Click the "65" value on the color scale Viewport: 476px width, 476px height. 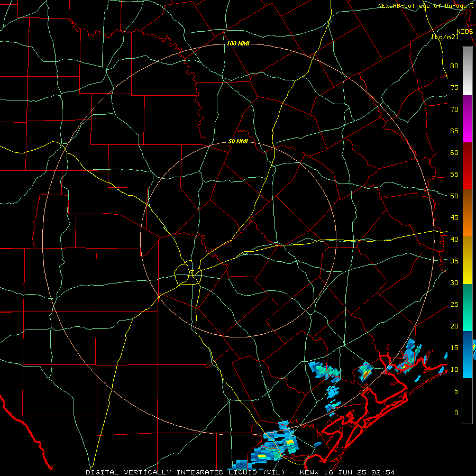coord(454,131)
